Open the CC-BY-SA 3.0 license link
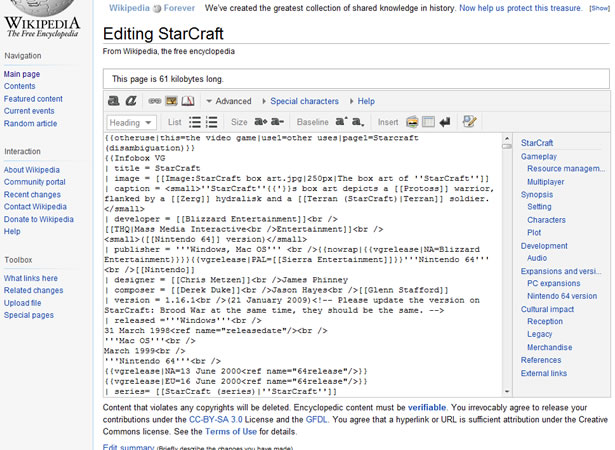 (216, 419)
